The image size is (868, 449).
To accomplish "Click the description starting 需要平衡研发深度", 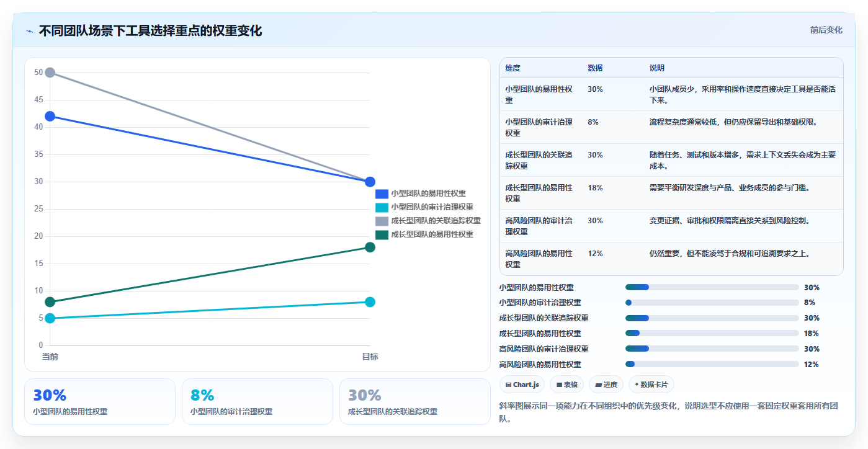I will (730, 187).
